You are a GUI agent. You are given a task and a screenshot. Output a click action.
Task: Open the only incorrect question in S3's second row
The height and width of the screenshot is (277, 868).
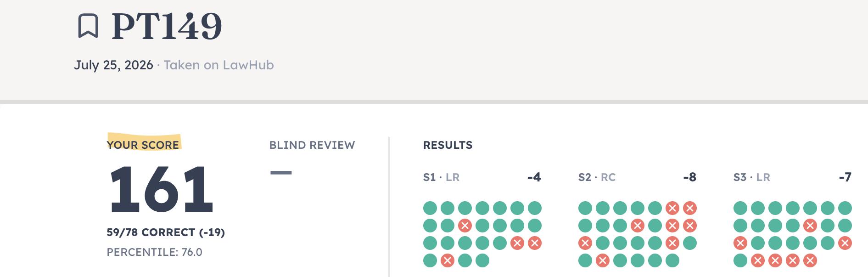(x=810, y=226)
